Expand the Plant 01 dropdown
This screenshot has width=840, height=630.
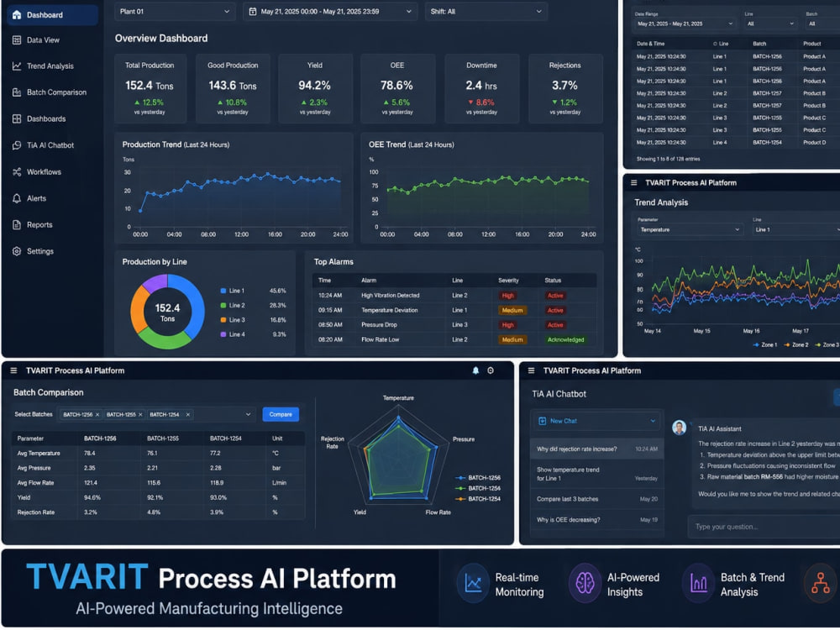click(x=175, y=11)
